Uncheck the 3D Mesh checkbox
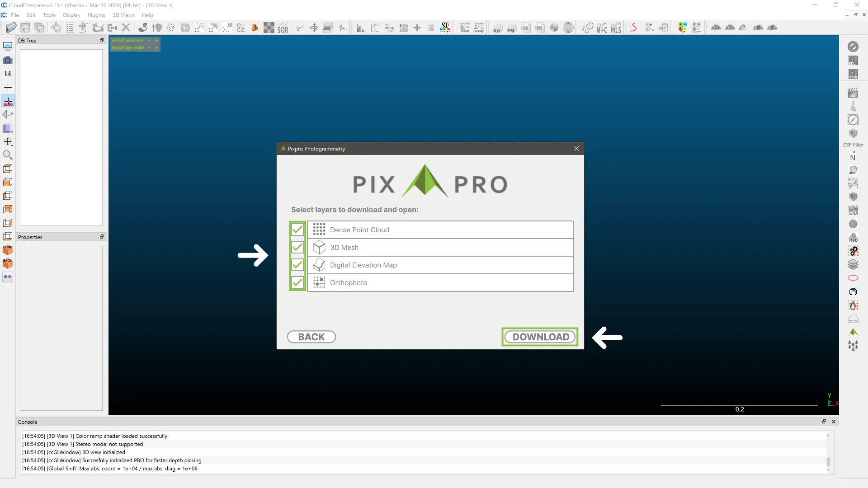Viewport: 868px width, 488px height. (x=297, y=247)
